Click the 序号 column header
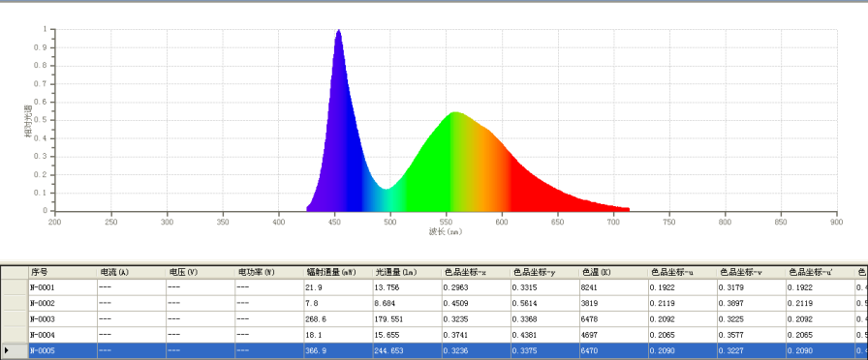 point(63,272)
